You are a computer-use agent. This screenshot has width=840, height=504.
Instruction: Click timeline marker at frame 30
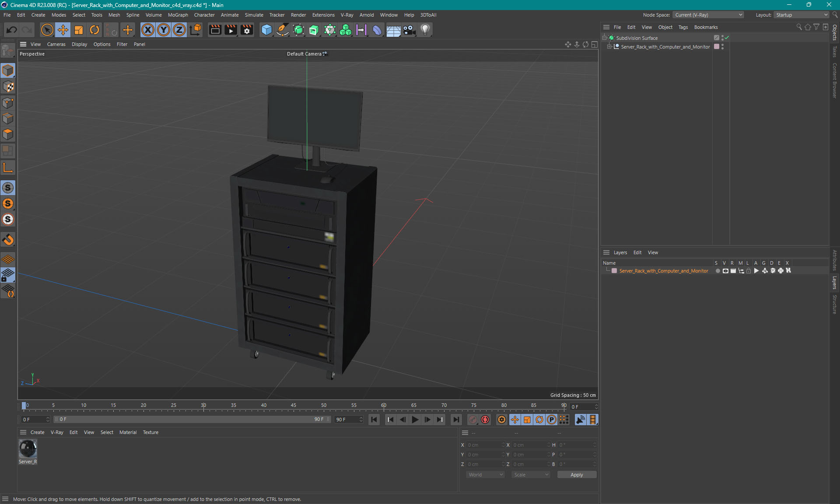point(203,405)
